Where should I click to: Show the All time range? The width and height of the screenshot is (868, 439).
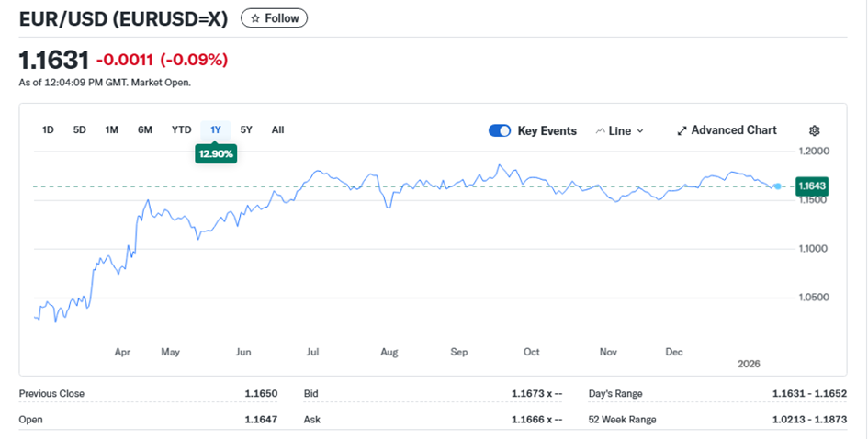[277, 130]
